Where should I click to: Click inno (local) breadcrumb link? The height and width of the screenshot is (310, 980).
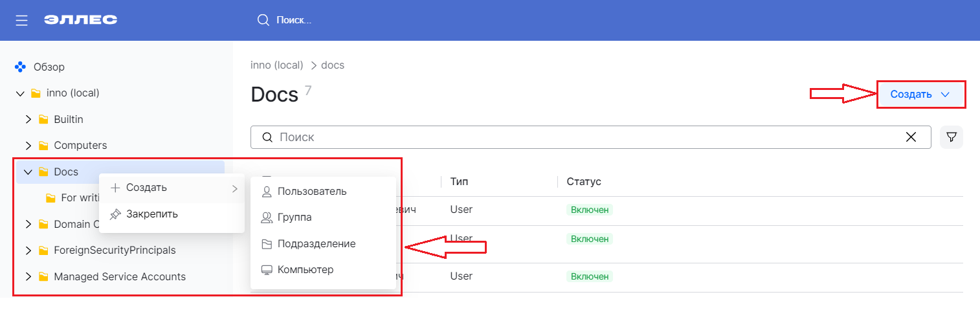[x=276, y=65]
